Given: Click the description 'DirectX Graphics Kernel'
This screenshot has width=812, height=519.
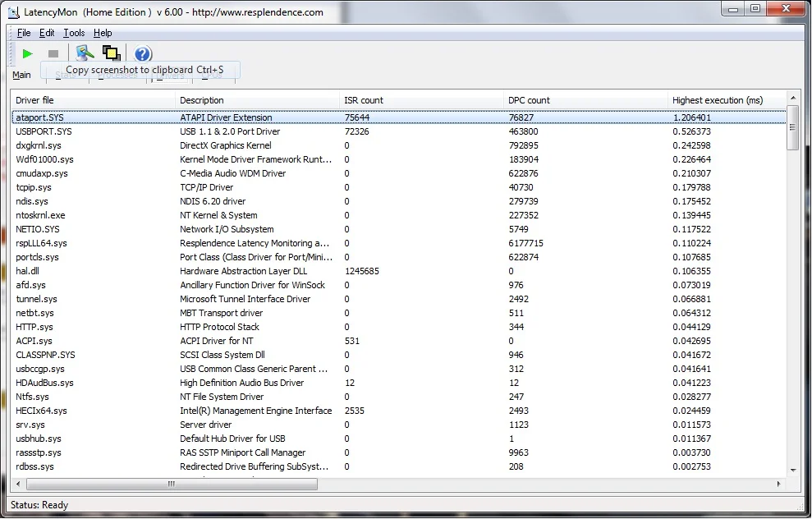Looking at the screenshot, I should [225, 145].
